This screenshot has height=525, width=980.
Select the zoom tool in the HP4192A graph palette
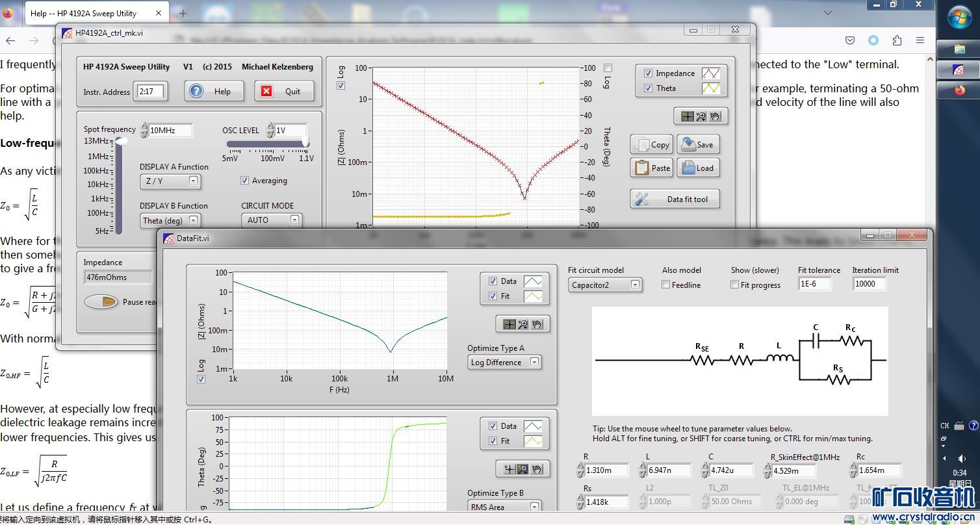click(701, 116)
